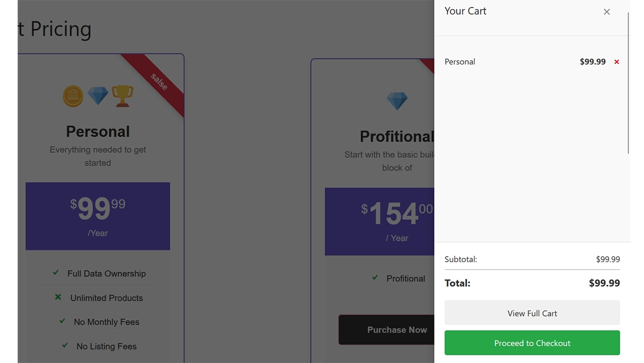This screenshot has height=363, width=644.
Task: Click the checkmark beside No Monthly Fees
Action: pyautogui.click(x=62, y=321)
